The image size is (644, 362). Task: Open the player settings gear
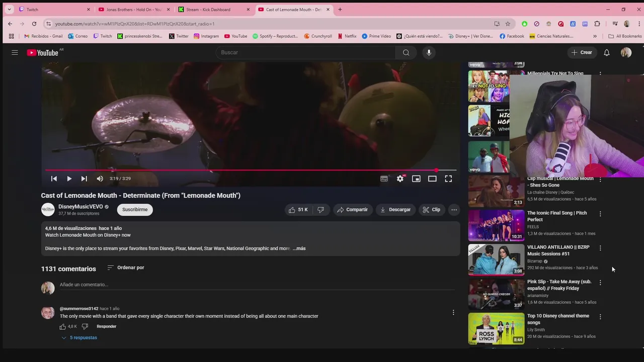tap(400, 178)
